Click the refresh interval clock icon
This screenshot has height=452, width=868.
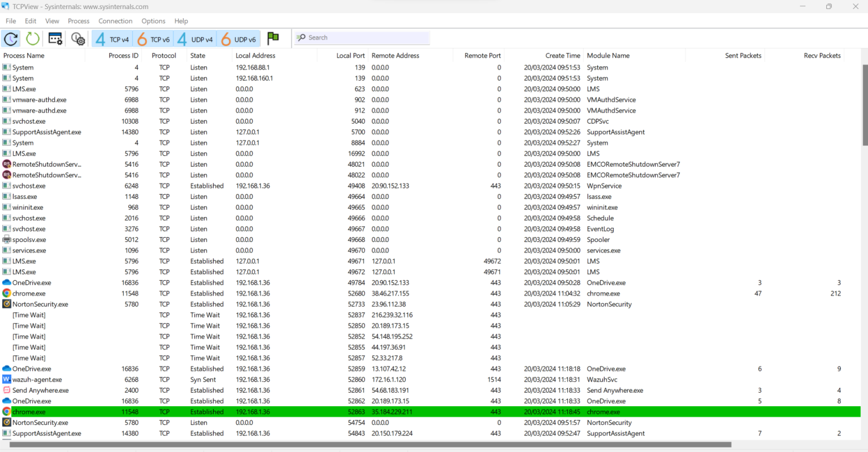tap(10, 38)
